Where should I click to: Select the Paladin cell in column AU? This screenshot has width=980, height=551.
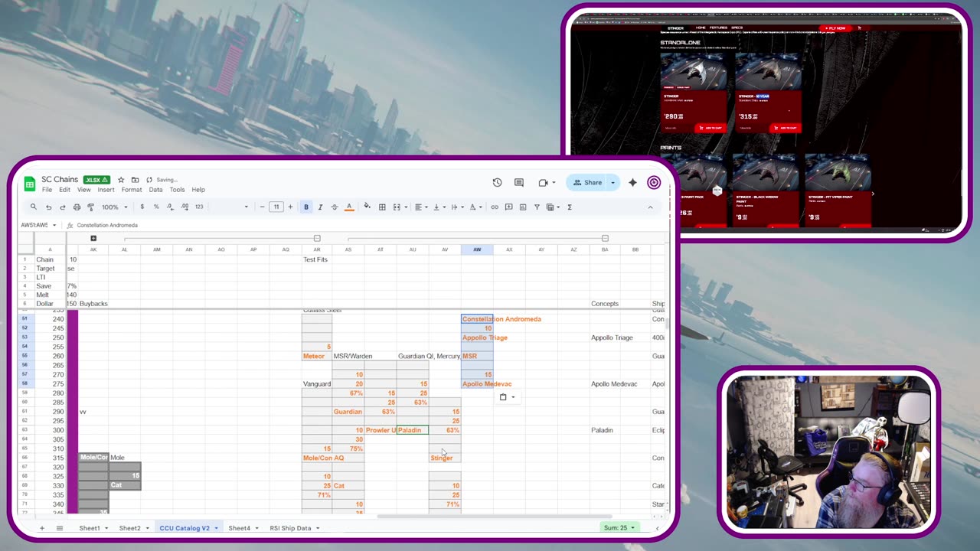(x=413, y=430)
